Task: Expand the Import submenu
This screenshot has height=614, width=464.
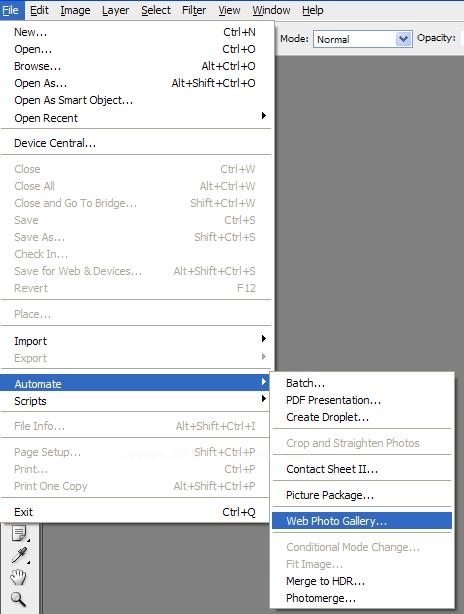Action: [135, 341]
